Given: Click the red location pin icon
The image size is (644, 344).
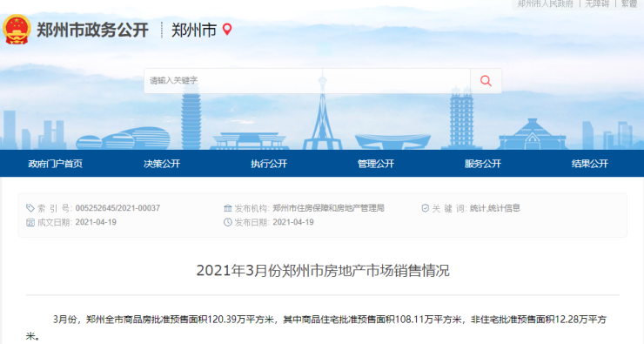Looking at the screenshot, I should pos(227,30).
